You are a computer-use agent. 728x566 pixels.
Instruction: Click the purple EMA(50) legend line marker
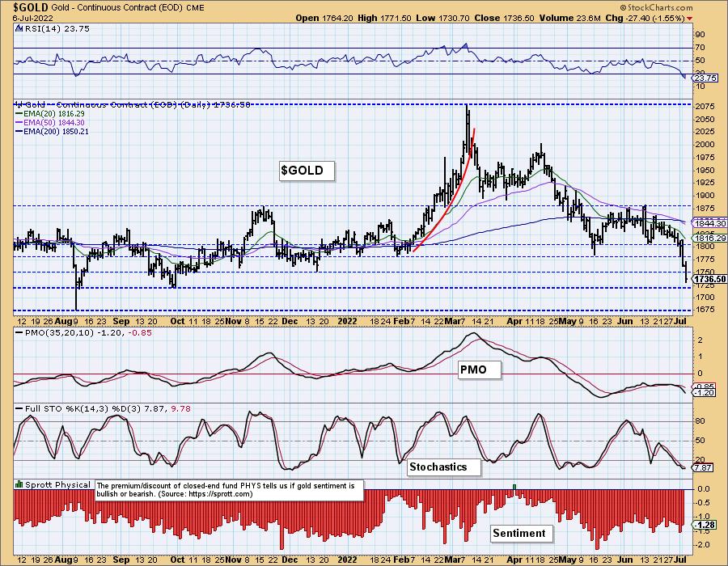pyautogui.click(x=19, y=122)
